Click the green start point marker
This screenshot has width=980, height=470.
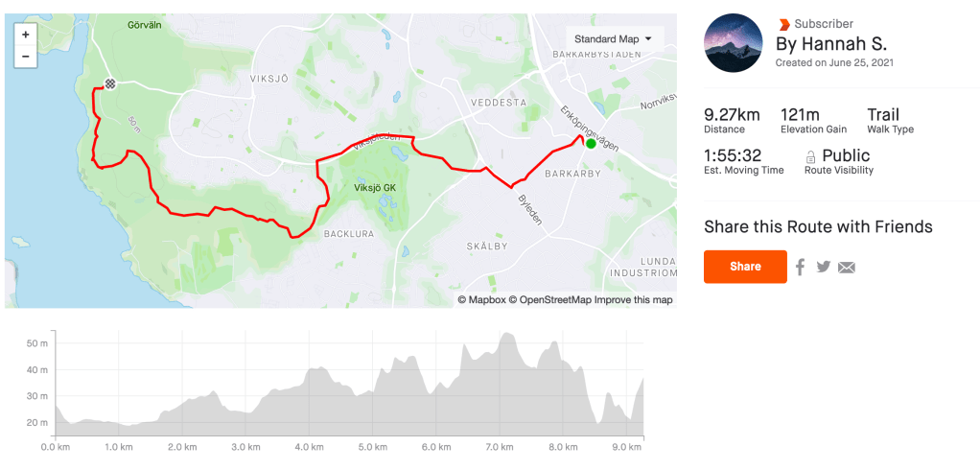pos(591,144)
